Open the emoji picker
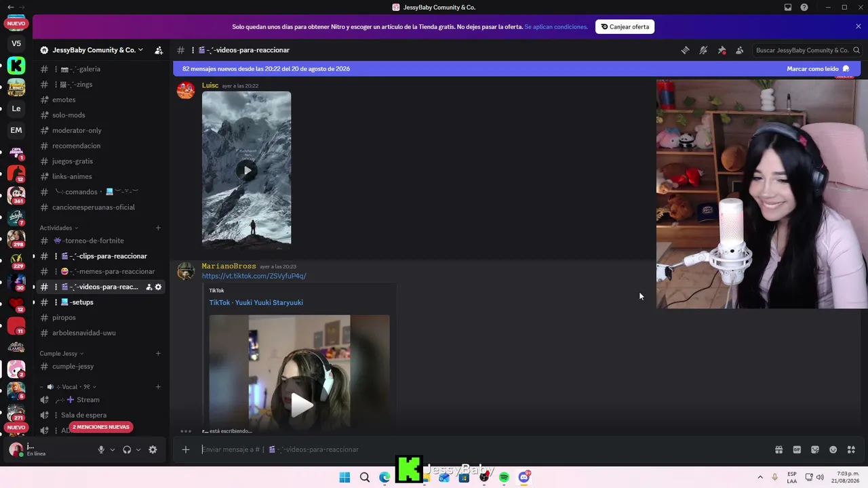The height and width of the screenshot is (488, 868). pyautogui.click(x=833, y=449)
